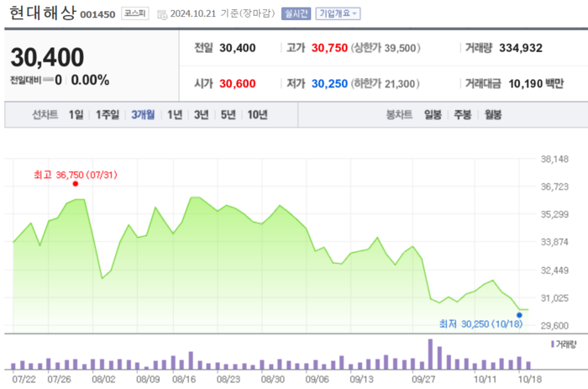Image resolution: width=588 pixels, height=389 pixels.
Task: Click the 현대해상 stock name title
Action: [42, 13]
